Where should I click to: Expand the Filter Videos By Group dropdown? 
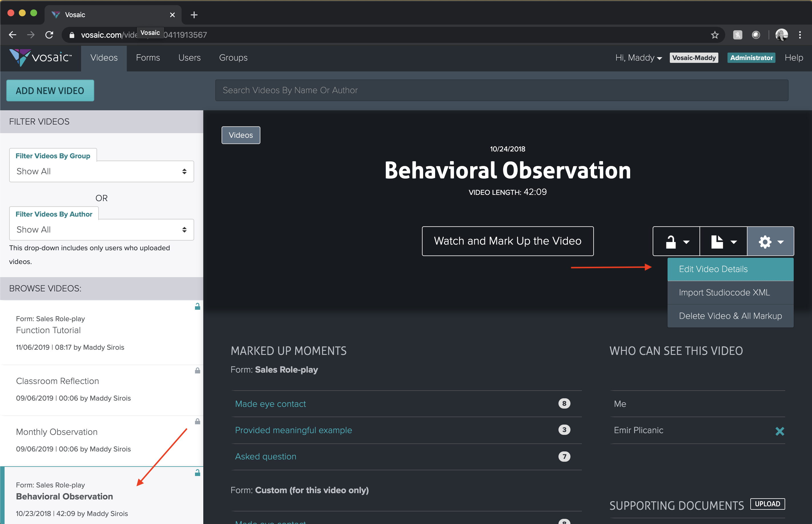(x=101, y=171)
